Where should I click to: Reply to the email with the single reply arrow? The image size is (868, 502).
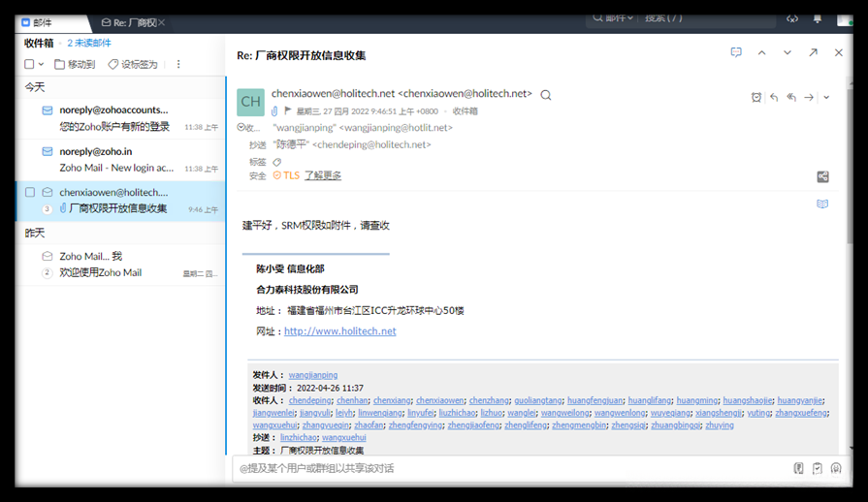774,97
